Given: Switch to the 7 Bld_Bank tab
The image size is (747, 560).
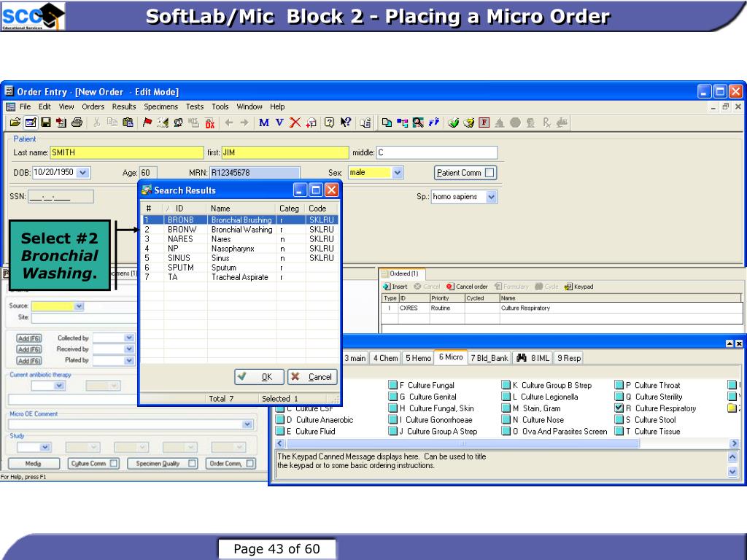Looking at the screenshot, I should point(489,358).
